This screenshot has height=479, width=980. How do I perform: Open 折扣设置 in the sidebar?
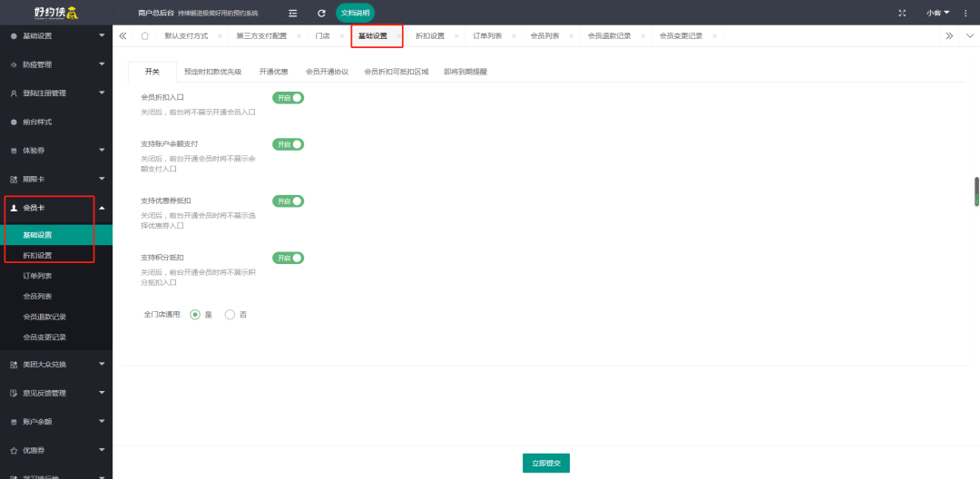click(56, 256)
